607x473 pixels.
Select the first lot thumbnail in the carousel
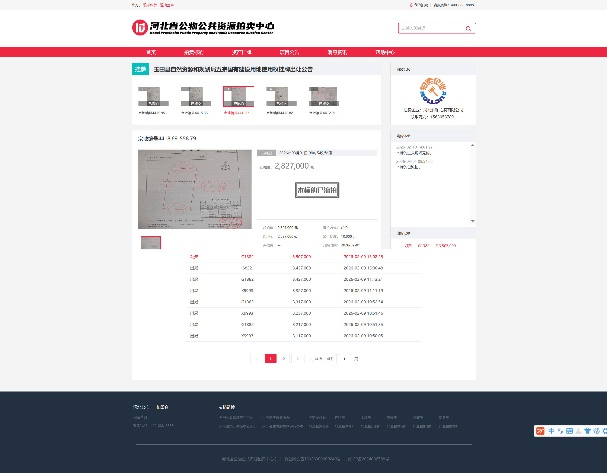point(153,96)
